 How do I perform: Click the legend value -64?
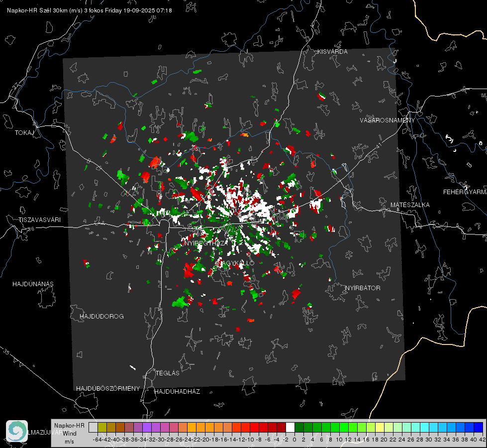(x=97, y=440)
